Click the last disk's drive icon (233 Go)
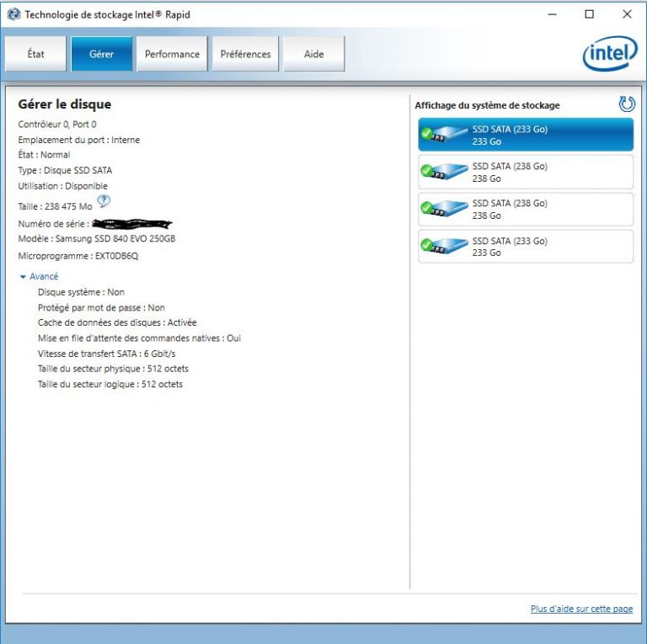647x644 pixels. pyautogui.click(x=444, y=247)
